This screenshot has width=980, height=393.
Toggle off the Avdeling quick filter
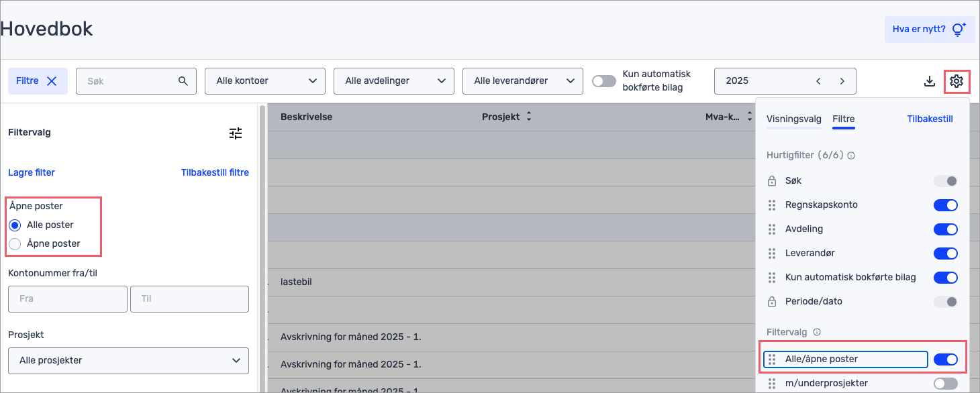(x=945, y=229)
